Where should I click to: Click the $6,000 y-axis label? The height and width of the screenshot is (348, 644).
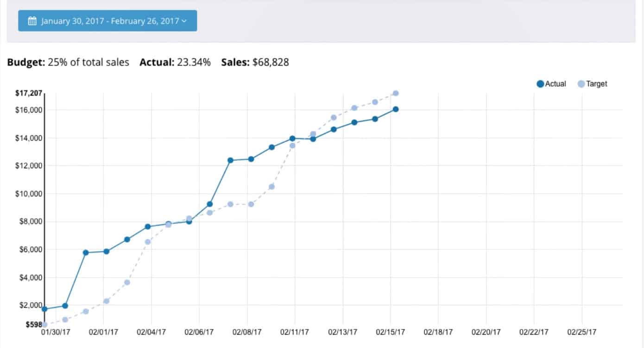point(31,249)
